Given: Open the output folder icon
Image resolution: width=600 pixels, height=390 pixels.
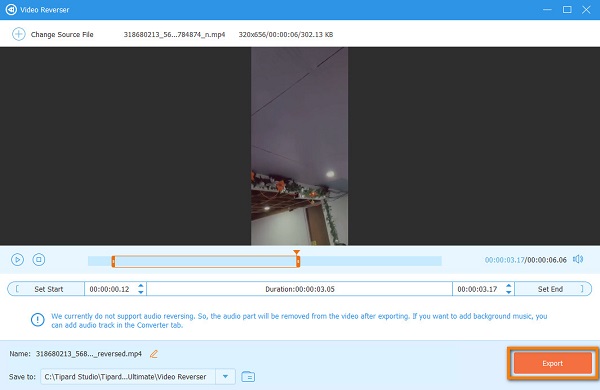Looking at the screenshot, I should coord(248,377).
